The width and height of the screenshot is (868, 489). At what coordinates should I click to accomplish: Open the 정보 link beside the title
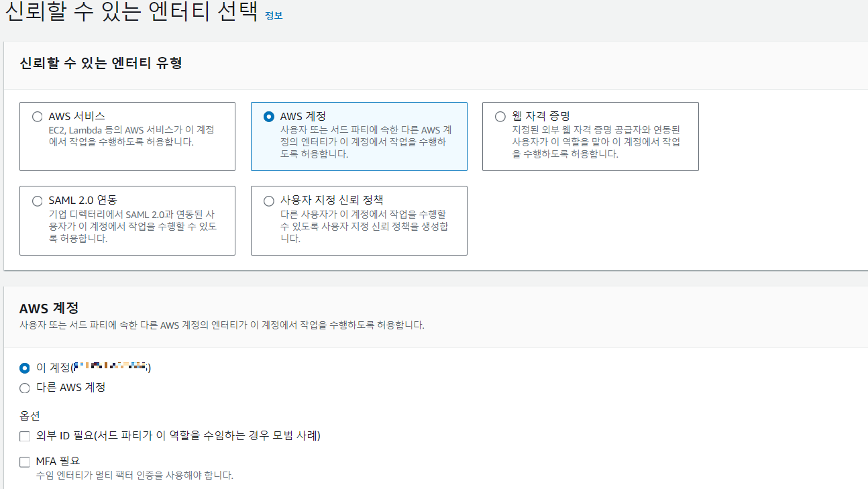point(274,15)
